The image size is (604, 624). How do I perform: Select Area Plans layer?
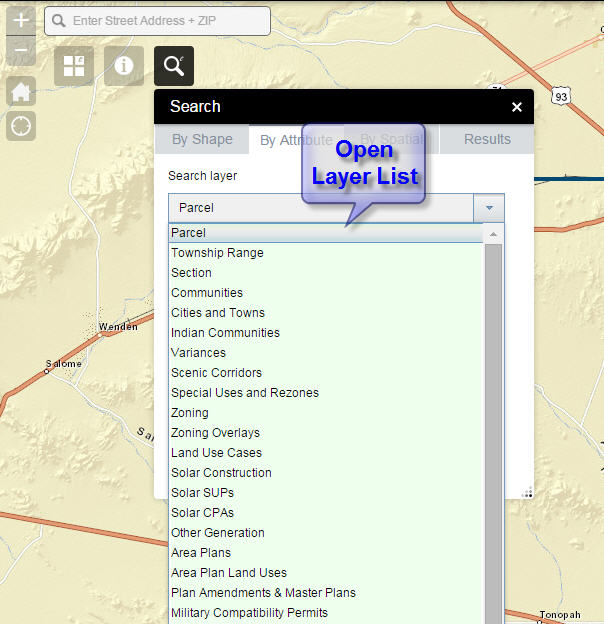325,552
